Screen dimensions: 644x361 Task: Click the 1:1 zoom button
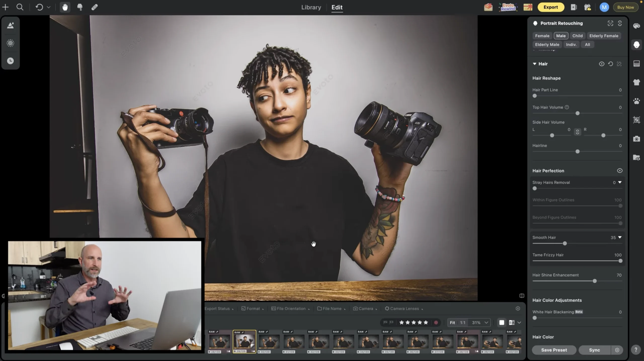tap(463, 323)
